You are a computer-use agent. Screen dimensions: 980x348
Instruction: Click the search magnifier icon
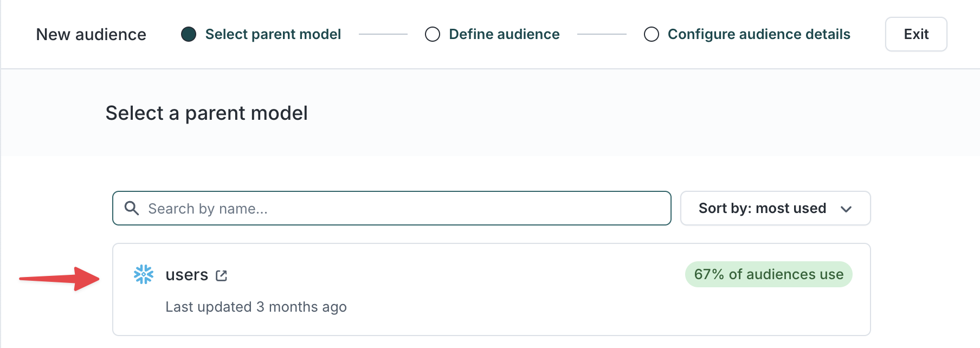click(132, 208)
